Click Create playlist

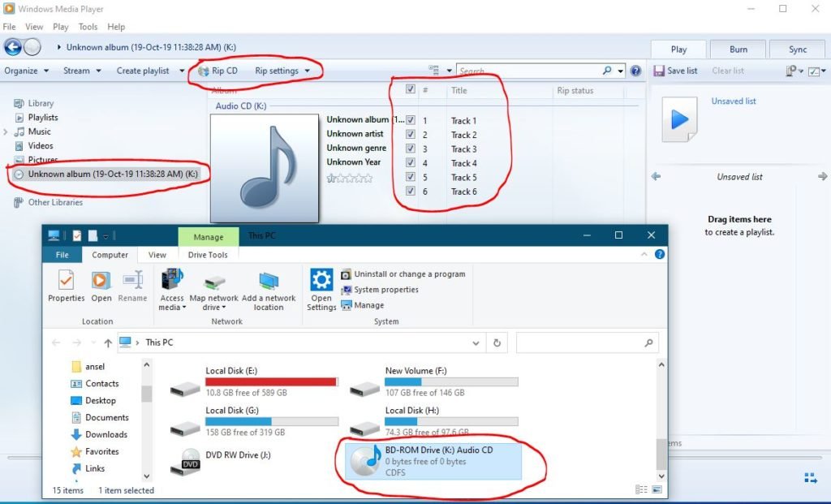coord(143,71)
